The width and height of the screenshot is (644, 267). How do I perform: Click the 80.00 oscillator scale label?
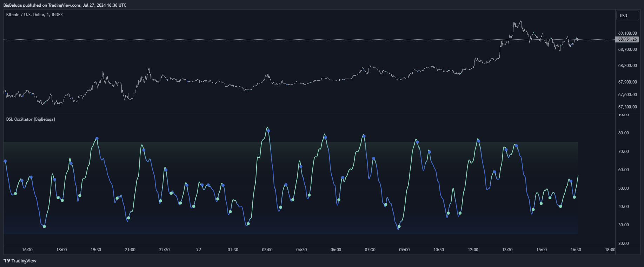pos(624,133)
